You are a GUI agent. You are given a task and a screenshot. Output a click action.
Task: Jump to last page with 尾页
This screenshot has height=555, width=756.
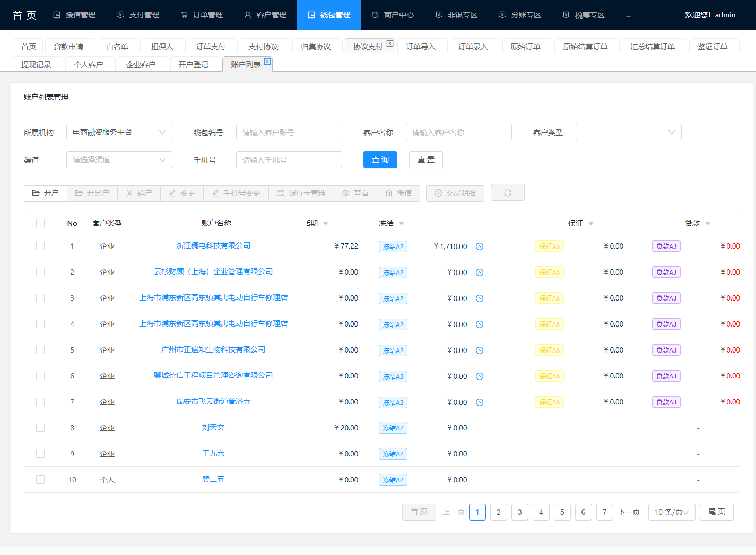[717, 512]
